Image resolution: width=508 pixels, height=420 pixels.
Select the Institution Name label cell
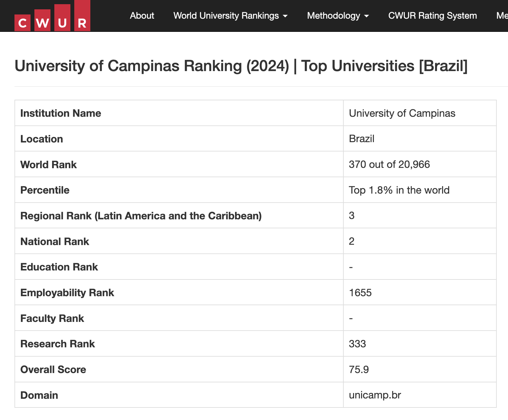click(61, 113)
